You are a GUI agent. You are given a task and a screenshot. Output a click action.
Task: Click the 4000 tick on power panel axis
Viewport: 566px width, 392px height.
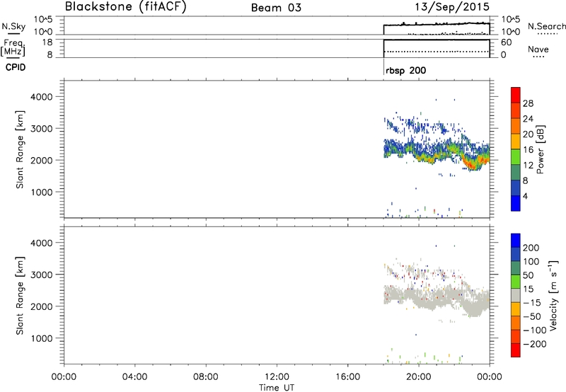tap(42, 97)
